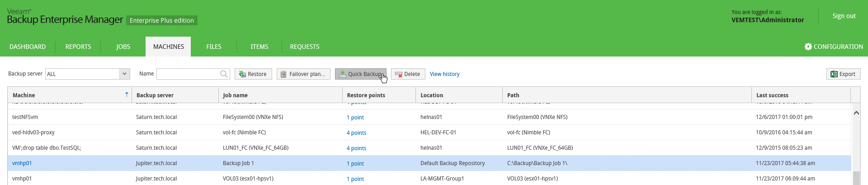Open the 1 point link for testNFSvm
Image resolution: width=868 pixels, height=185 pixels.
point(355,117)
